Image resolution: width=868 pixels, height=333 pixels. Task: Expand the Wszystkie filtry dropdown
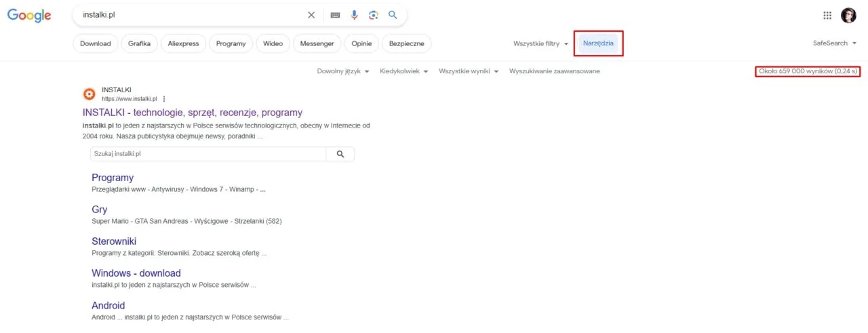coord(540,43)
